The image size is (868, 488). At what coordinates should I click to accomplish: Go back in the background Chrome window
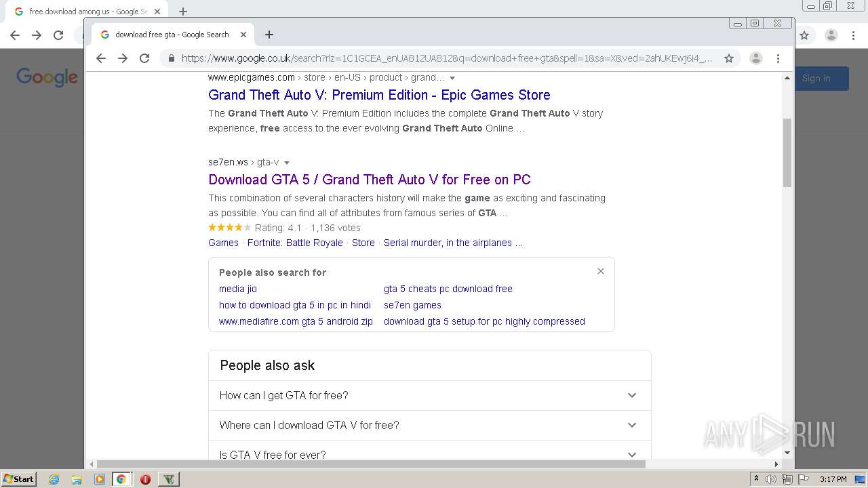(15, 35)
